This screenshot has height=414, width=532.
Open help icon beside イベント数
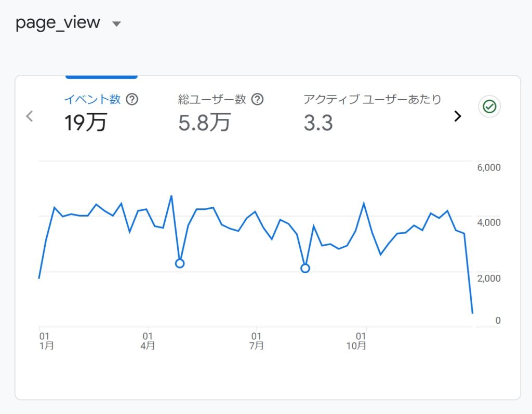(x=132, y=99)
